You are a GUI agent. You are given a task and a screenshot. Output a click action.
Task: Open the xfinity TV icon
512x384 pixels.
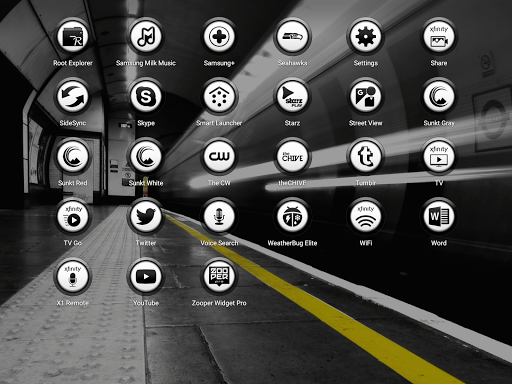[x=439, y=157]
